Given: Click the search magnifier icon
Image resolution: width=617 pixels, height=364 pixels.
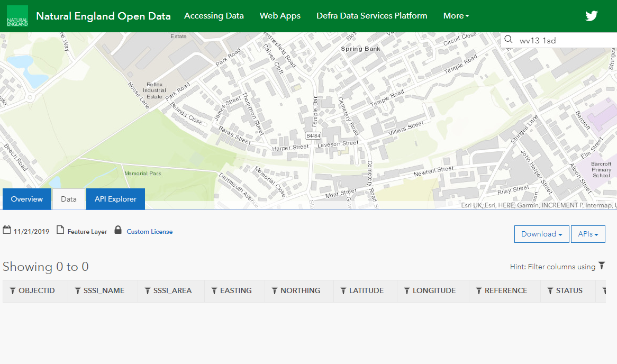Looking at the screenshot, I should point(509,40).
